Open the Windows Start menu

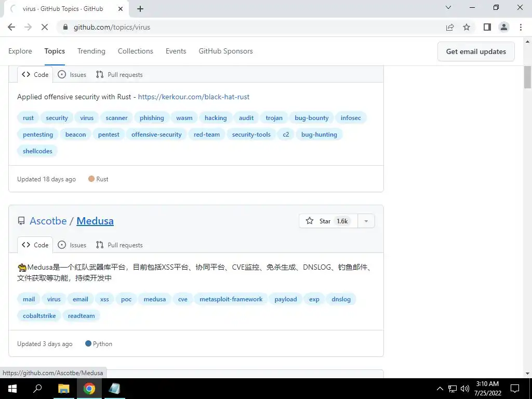[x=12, y=389]
